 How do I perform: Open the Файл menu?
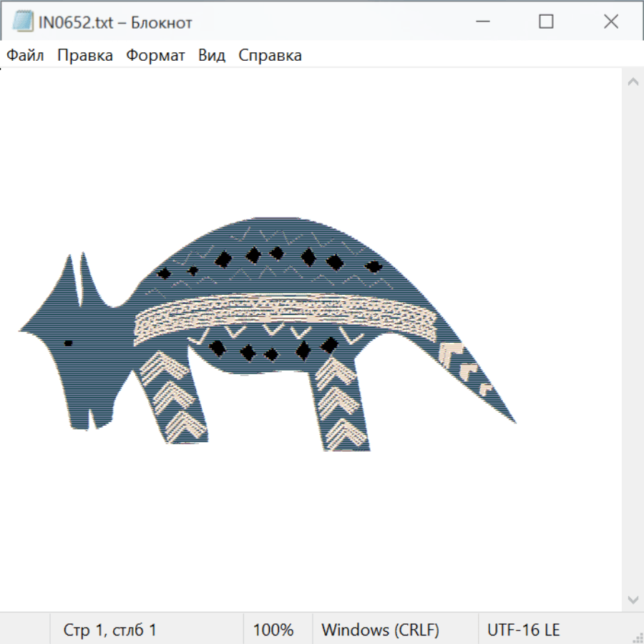pyautogui.click(x=25, y=56)
